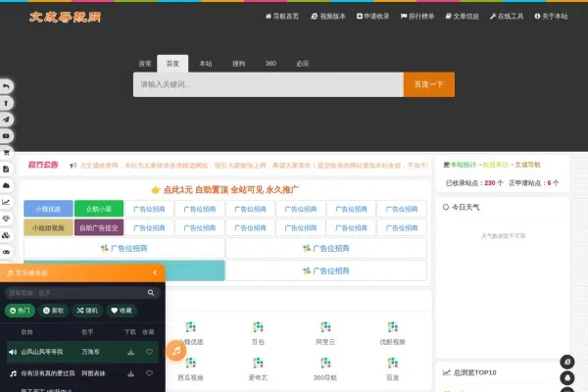
Task: Select the 新歌 filter in music player
Action: click(53, 311)
